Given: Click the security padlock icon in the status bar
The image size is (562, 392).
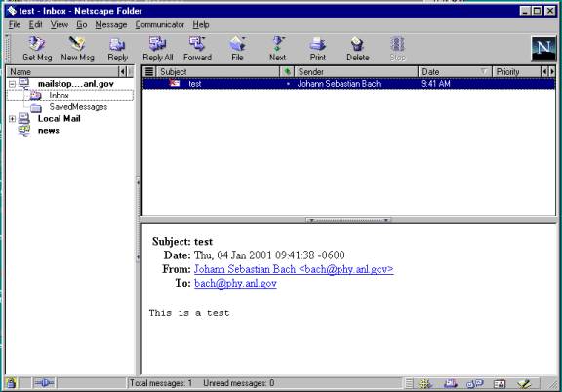Looking at the screenshot, I should pyautogui.click(x=11, y=383).
